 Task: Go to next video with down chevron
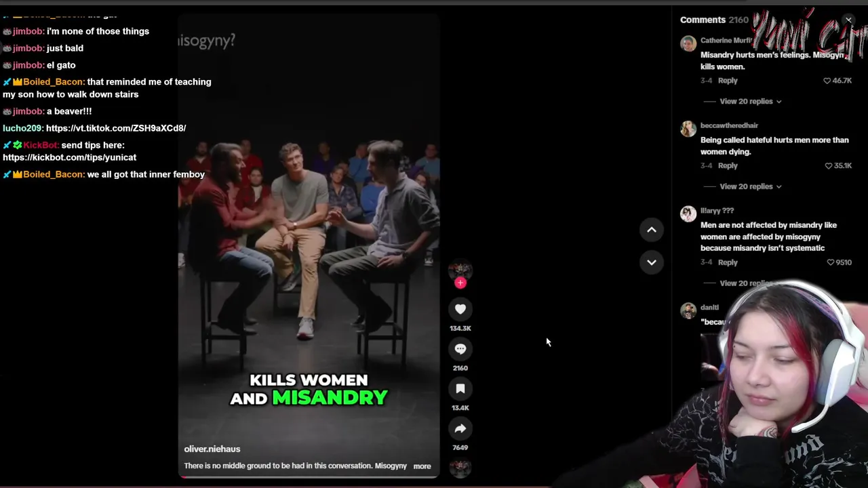(x=652, y=262)
